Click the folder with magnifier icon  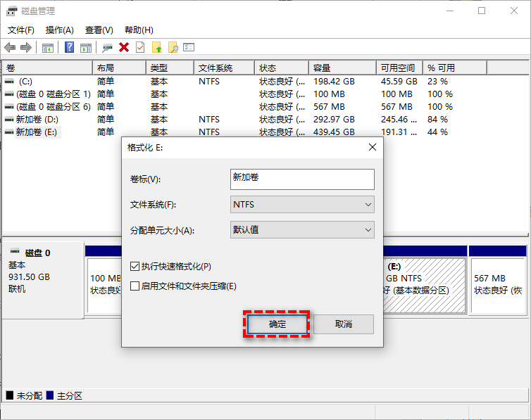173,47
